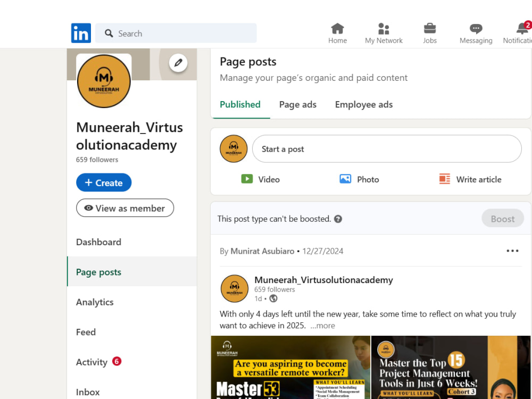Open the Messaging chat icon

pos(476,29)
